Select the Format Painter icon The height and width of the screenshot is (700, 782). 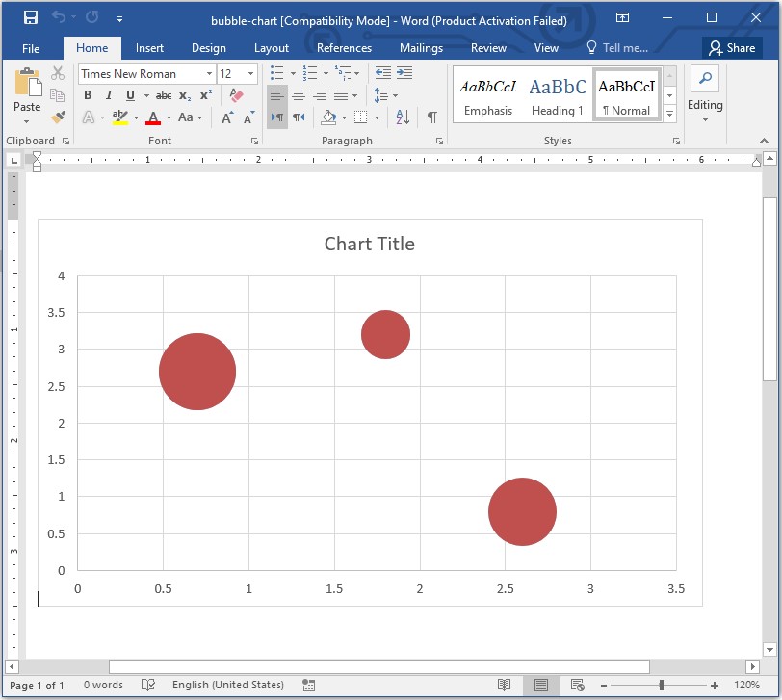tap(56, 117)
